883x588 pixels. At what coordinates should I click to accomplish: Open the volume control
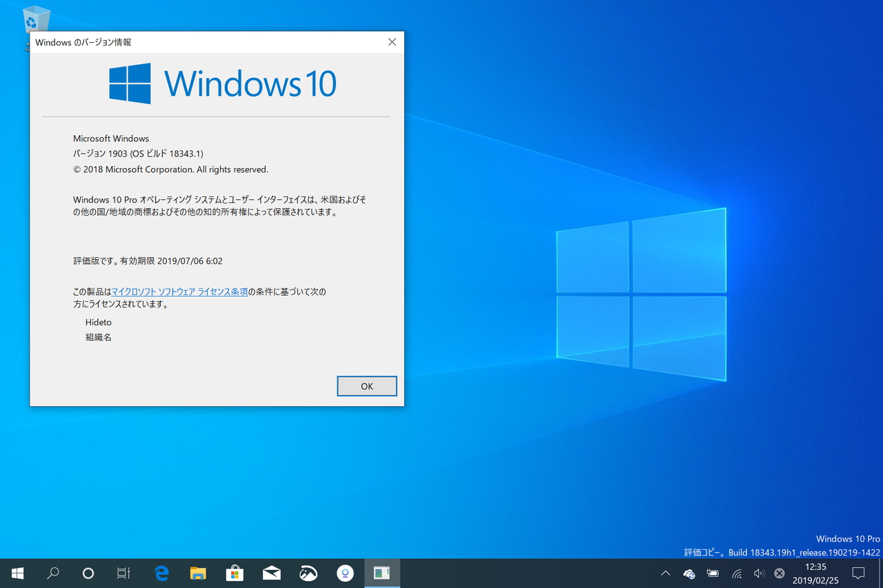point(759,573)
